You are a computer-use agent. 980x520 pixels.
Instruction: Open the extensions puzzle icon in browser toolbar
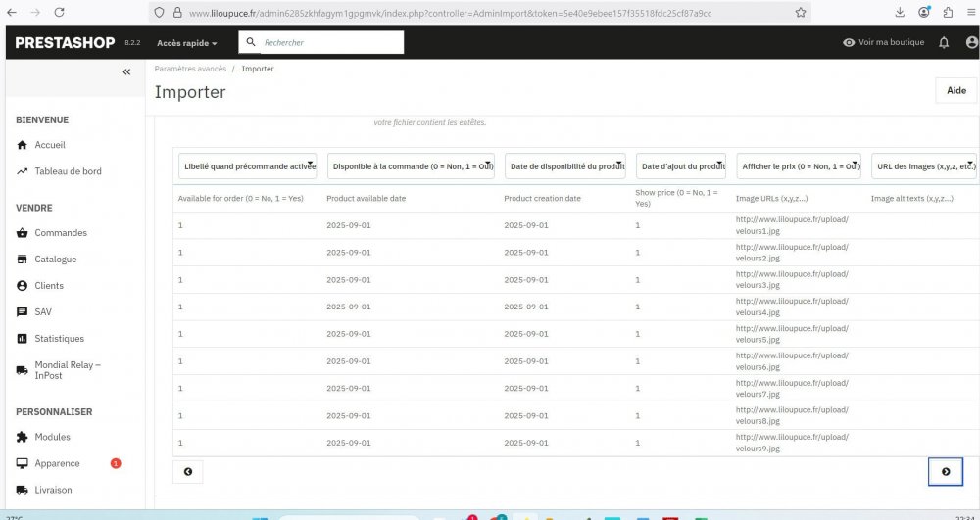(x=948, y=12)
